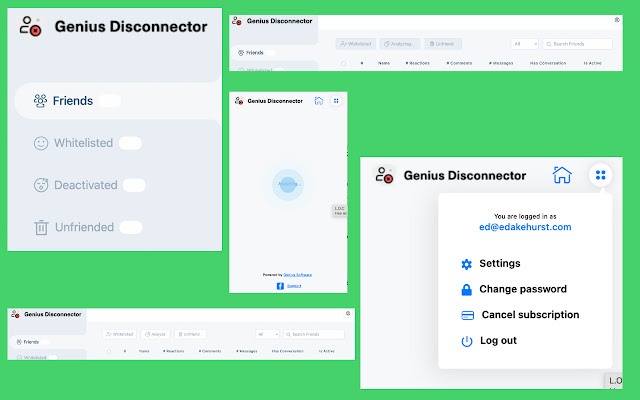Click the power icon next to Log out

[467, 341]
